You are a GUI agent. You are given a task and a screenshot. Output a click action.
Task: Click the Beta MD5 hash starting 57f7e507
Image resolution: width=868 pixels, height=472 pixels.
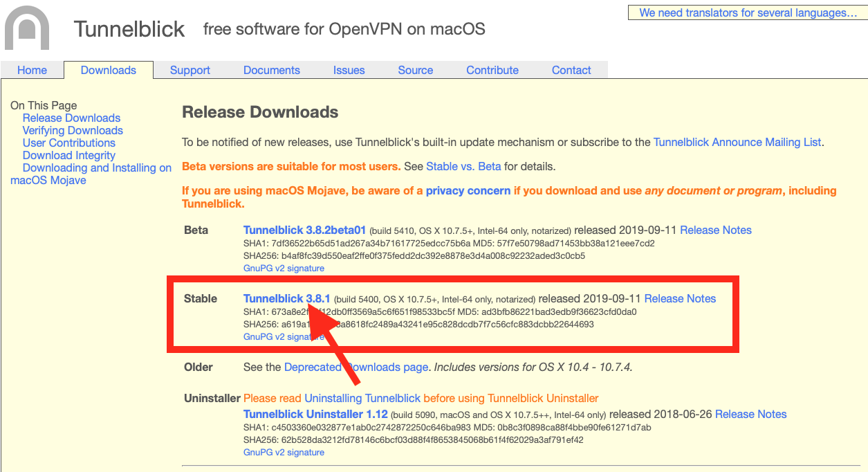(577, 243)
